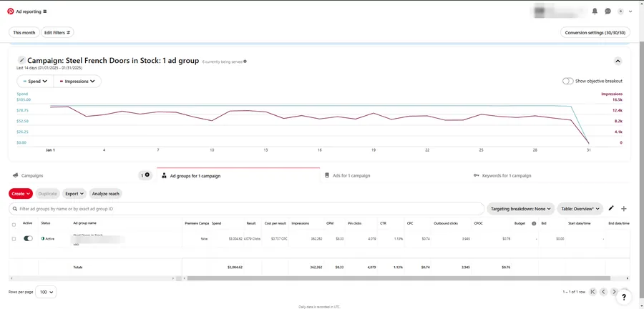Collapse the campaign chart panel
The width and height of the screenshot is (644, 309).
click(x=618, y=61)
